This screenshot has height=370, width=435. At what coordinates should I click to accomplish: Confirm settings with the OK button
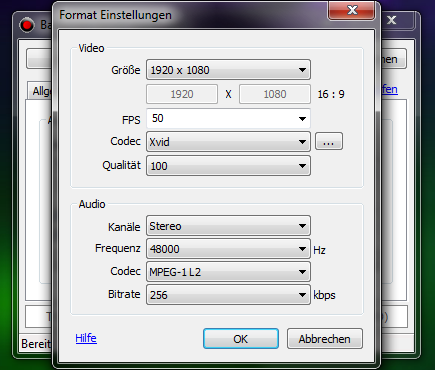[x=241, y=339]
